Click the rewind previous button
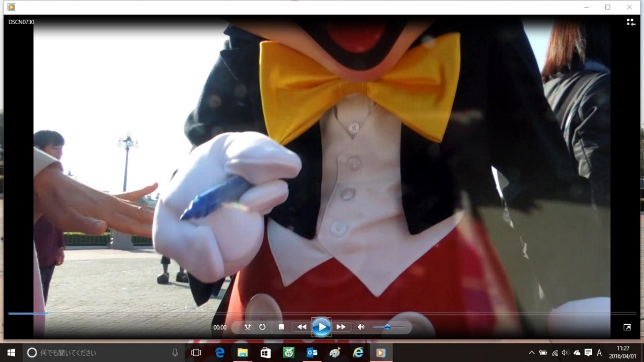Screen dimensions: 644x362 [301, 327]
